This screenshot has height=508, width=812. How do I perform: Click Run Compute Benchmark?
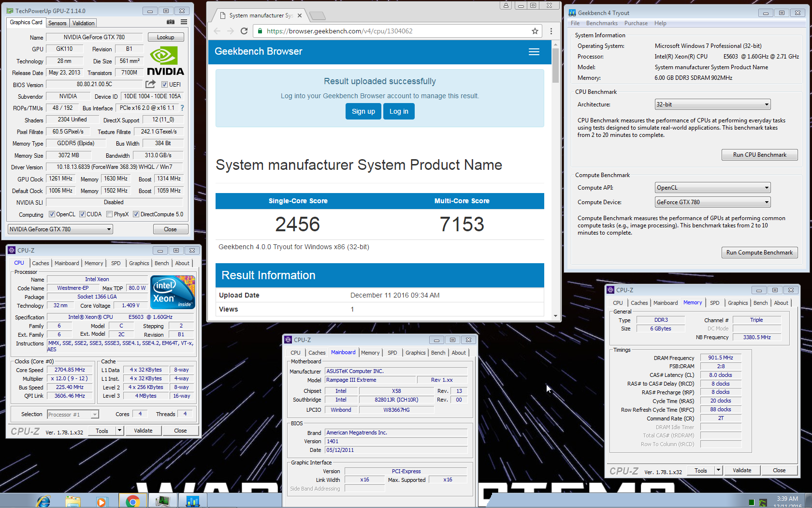[759, 253]
